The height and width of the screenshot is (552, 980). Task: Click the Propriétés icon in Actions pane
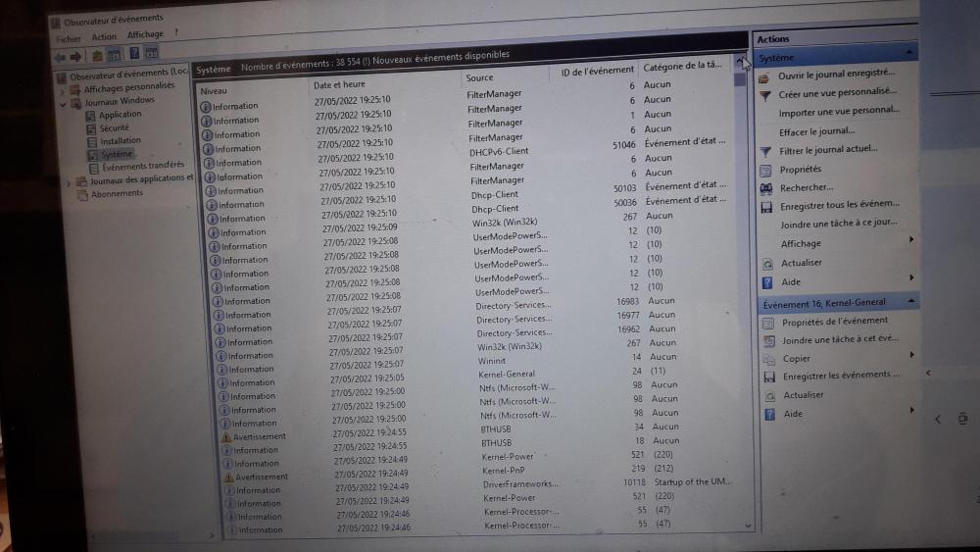(x=765, y=171)
